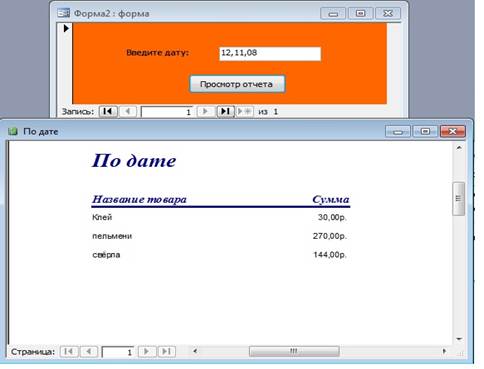Create new record in Форма2 navigator
484x369 pixels.
tap(245, 111)
